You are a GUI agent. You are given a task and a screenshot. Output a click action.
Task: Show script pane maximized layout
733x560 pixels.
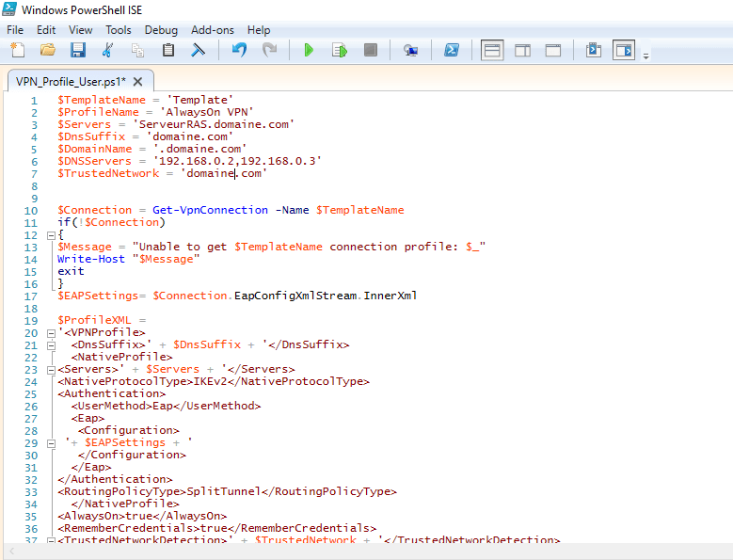pos(553,50)
